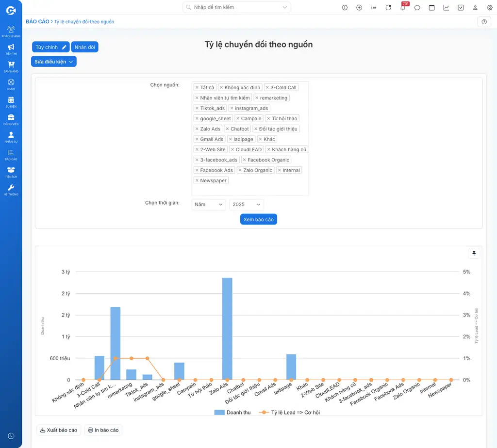The width and height of the screenshot is (497, 448).
Task: Expand the search box dropdown arrow
Action: point(284,7)
